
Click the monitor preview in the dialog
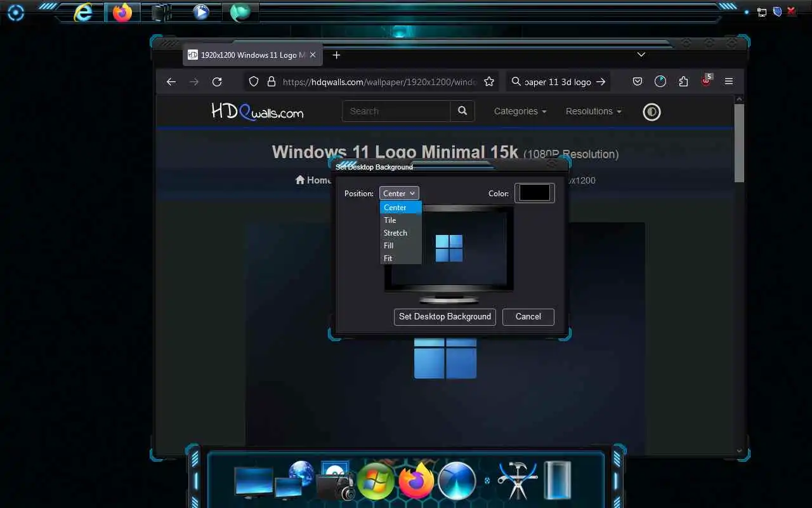(449, 254)
